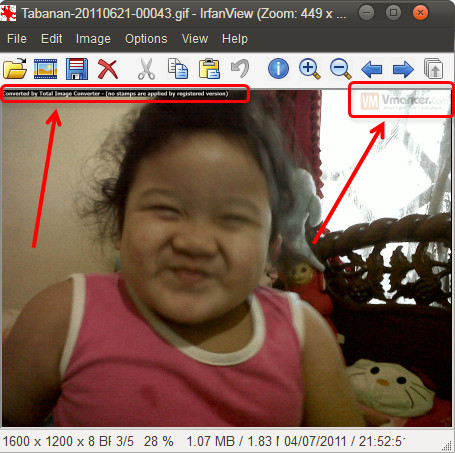Viewport: 455px width, 453px height.
Task: Click the '04/07/2011' date in status bar
Action: (x=315, y=441)
